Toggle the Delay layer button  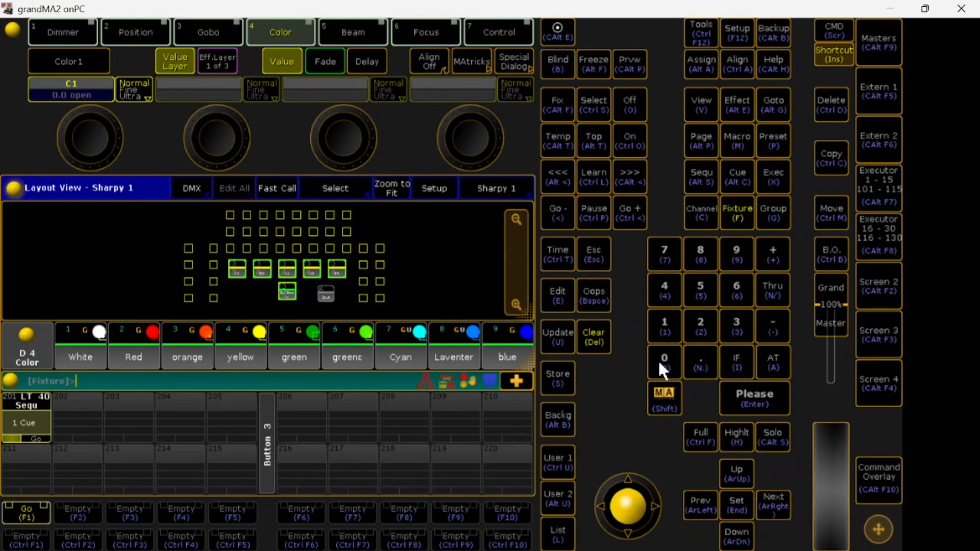(367, 61)
